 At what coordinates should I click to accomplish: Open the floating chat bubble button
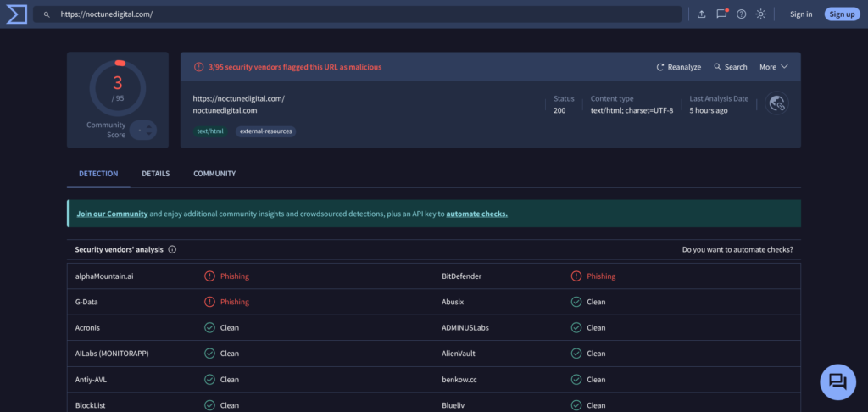point(837,382)
